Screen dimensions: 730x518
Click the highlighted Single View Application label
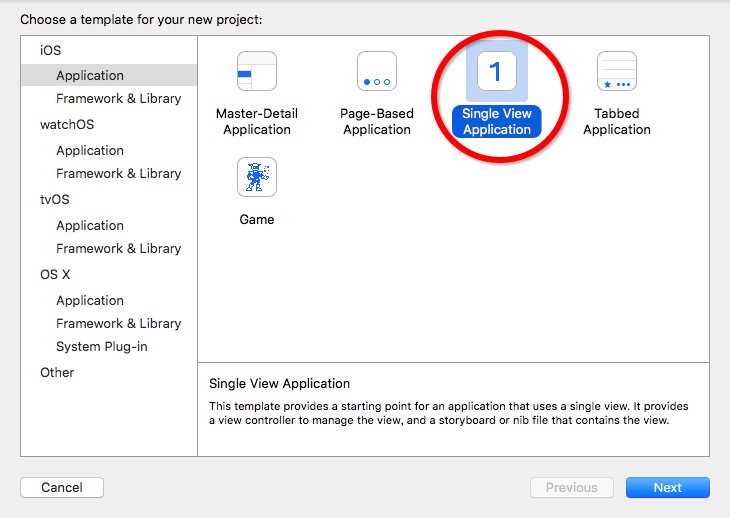(x=497, y=121)
